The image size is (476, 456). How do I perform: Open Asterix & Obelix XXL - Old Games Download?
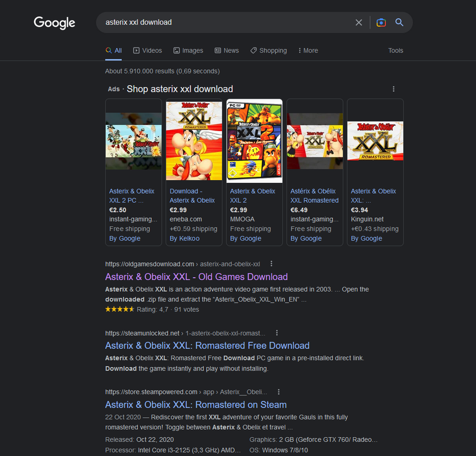coord(196,276)
